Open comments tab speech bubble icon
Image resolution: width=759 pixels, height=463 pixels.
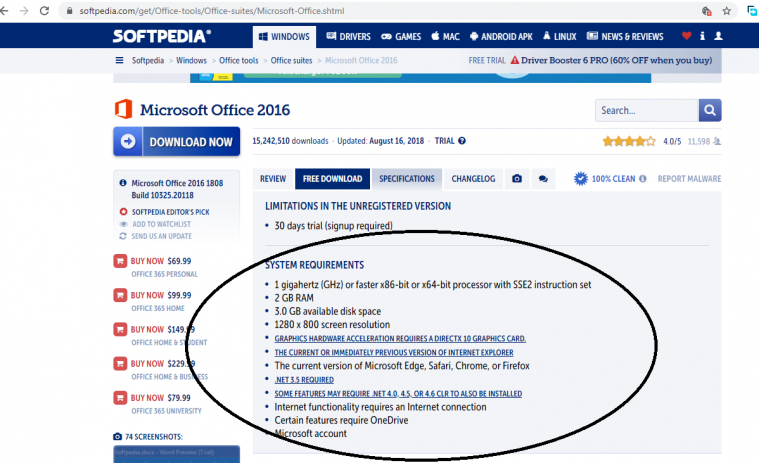(543, 179)
